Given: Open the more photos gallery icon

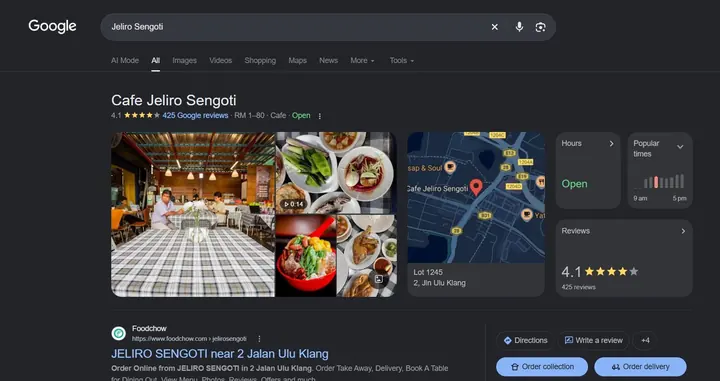Looking at the screenshot, I should pos(378,279).
